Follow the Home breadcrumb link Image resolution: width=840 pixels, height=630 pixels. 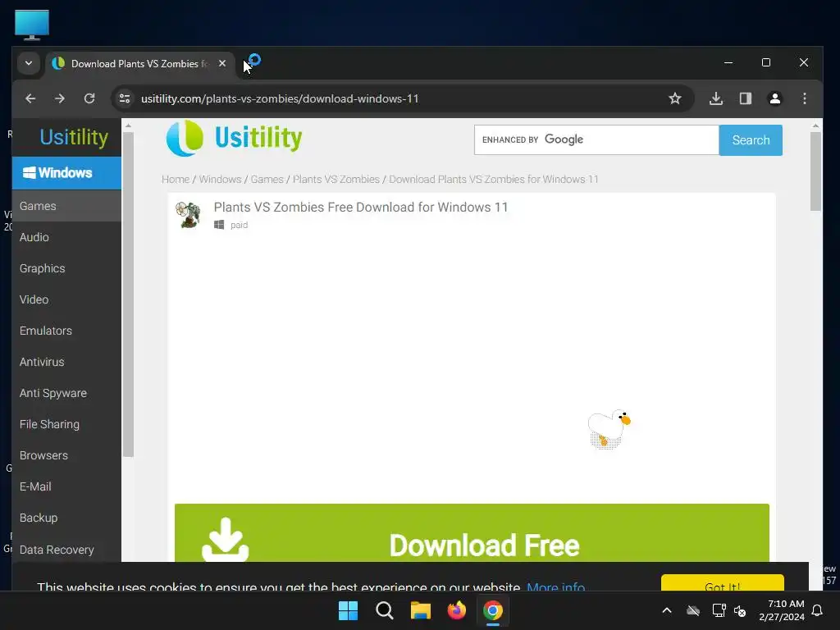pos(176,180)
